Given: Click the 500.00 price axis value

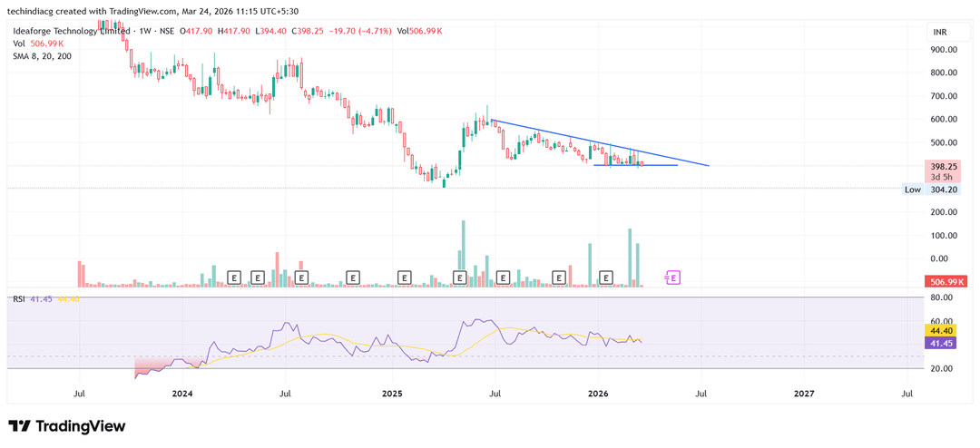Looking at the screenshot, I should coord(945,142).
